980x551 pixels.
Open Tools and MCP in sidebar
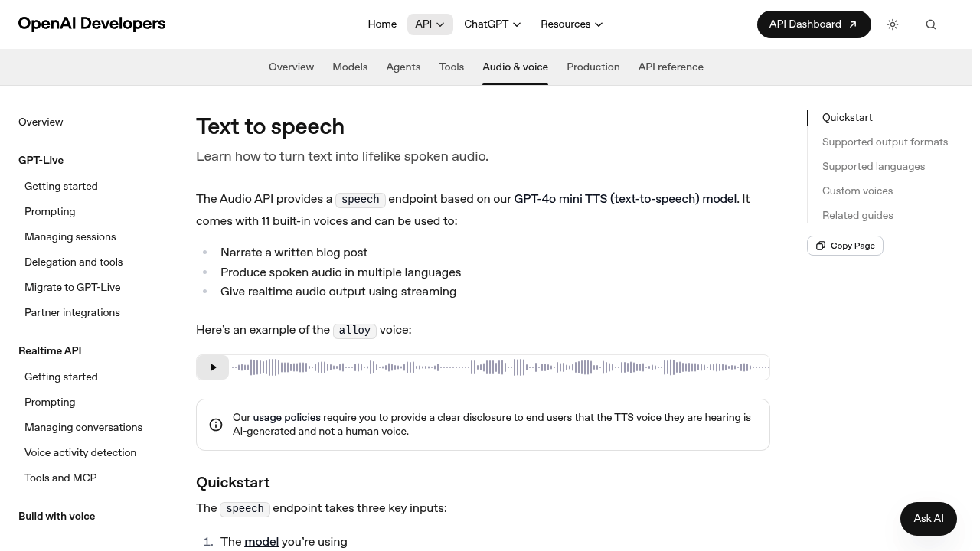coord(60,478)
